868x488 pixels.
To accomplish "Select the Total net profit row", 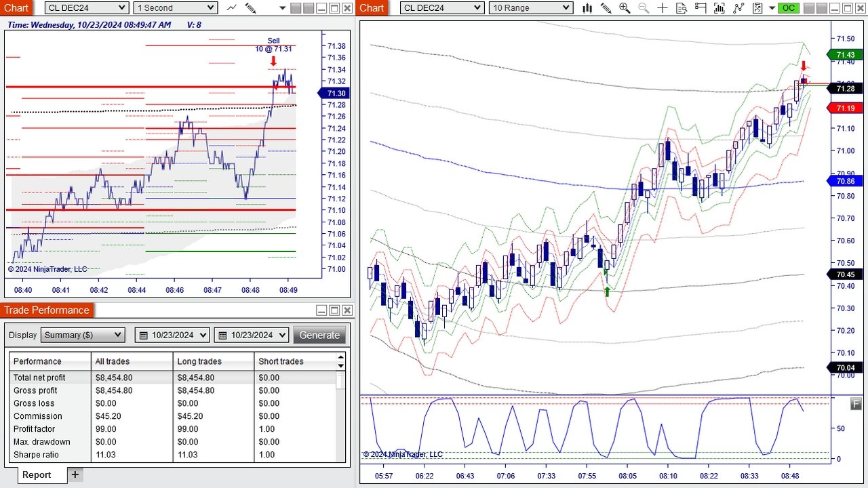I will pos(173,378).
